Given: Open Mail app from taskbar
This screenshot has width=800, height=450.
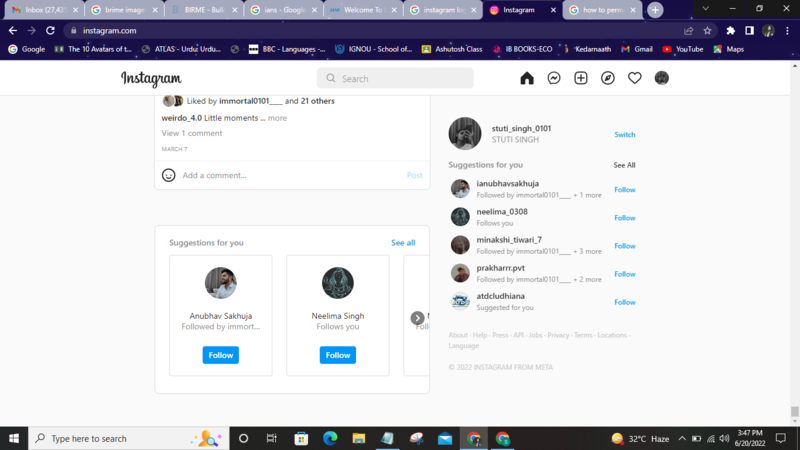Looking at the screenshot, I should pyautogui.click(x=445, y=438).
